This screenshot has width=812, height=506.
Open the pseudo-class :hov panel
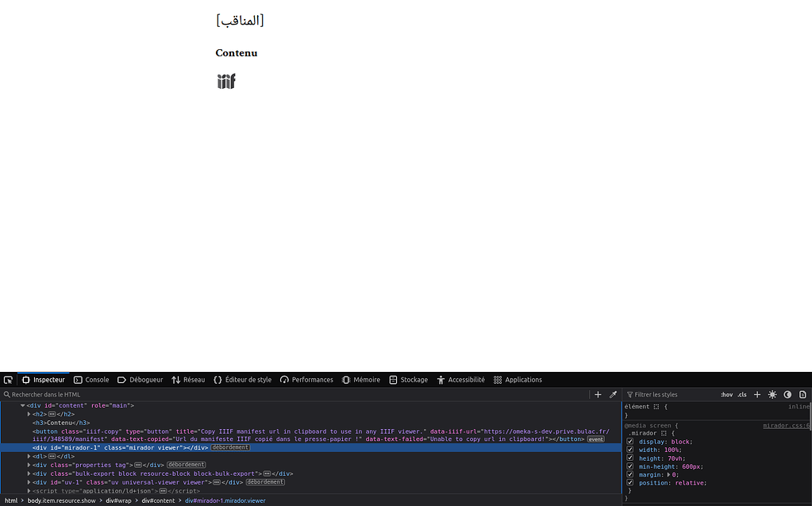pos(727,394)
